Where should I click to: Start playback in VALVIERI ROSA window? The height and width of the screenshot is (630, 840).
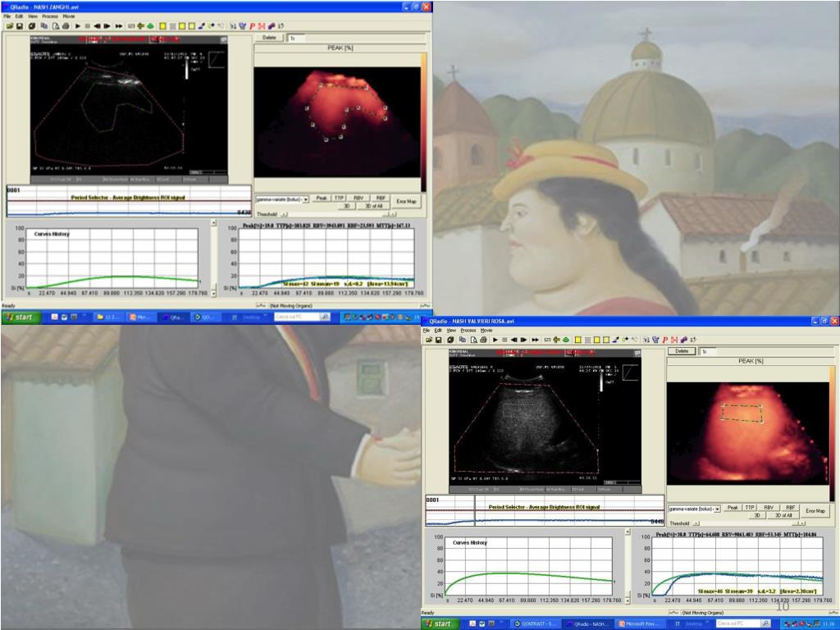pyautogui.click(x=495, y=340)
